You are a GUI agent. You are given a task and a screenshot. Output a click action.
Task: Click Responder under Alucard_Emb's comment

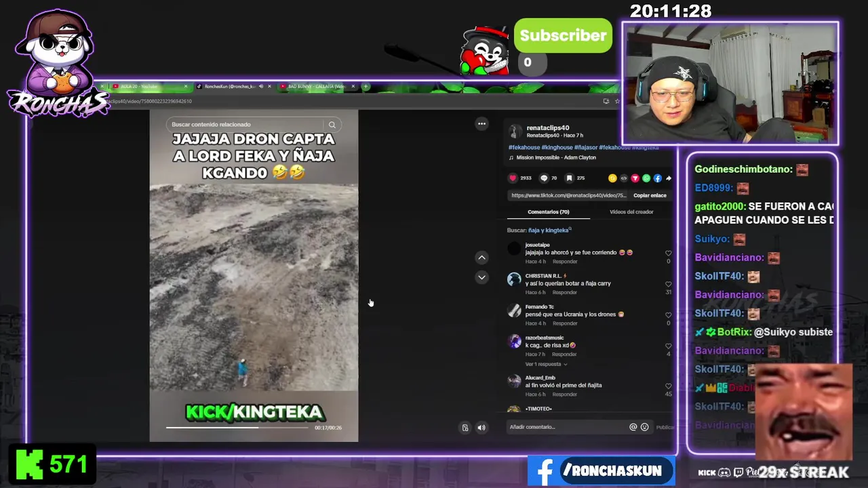pyautogui.click(x=565, y=394)
